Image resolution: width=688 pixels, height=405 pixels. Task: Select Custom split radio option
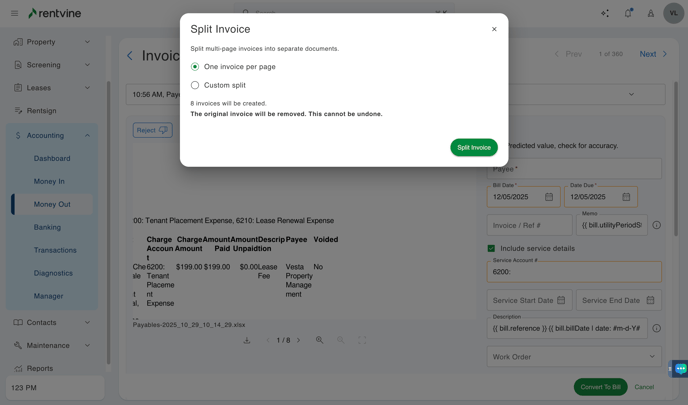[195, 85]
